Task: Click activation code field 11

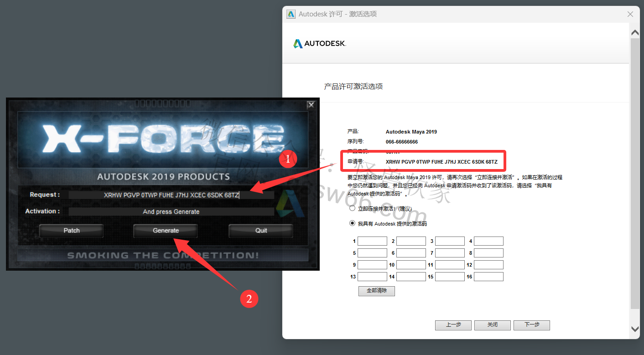Action: (x=450, y=265)
